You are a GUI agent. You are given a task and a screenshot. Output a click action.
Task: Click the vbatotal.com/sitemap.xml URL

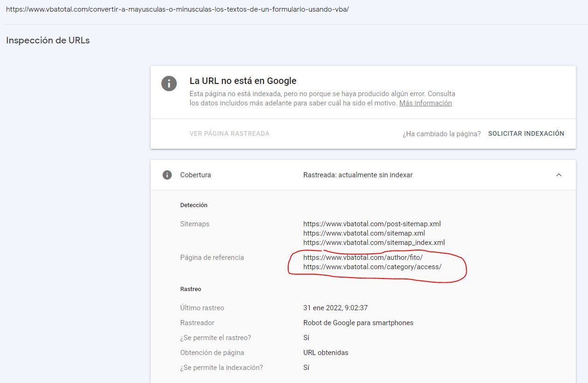click(364, 233)
